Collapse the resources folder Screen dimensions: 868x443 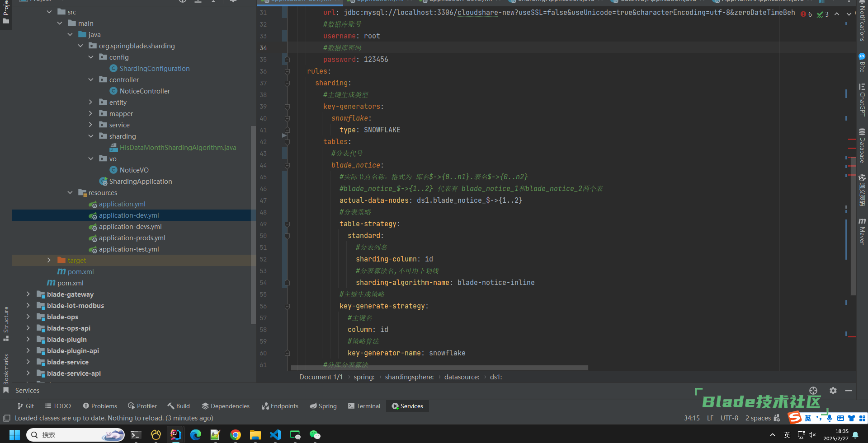click(70, 193)
